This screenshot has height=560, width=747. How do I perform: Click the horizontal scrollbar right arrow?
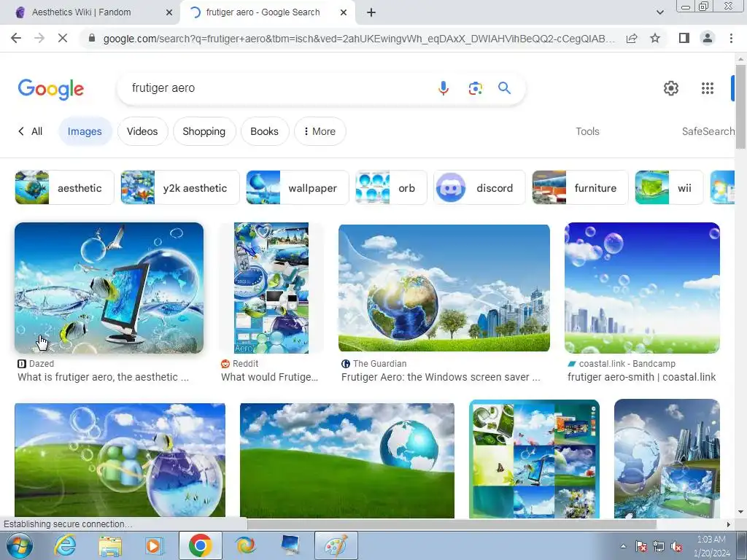[x=728, y=524]
